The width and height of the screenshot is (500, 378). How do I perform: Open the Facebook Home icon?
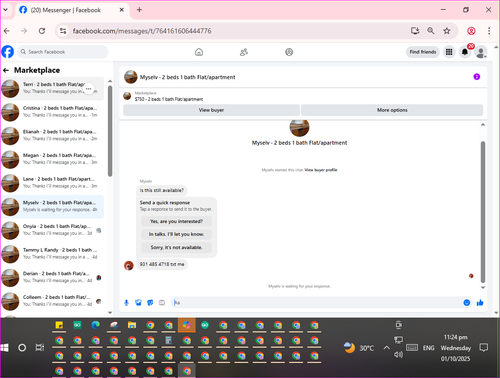coord(199,52)
